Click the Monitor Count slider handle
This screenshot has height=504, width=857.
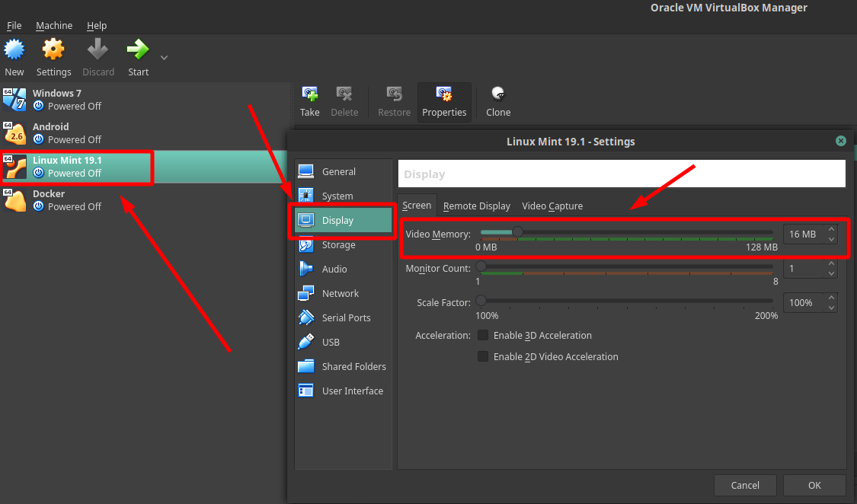[x=481, y=266]
